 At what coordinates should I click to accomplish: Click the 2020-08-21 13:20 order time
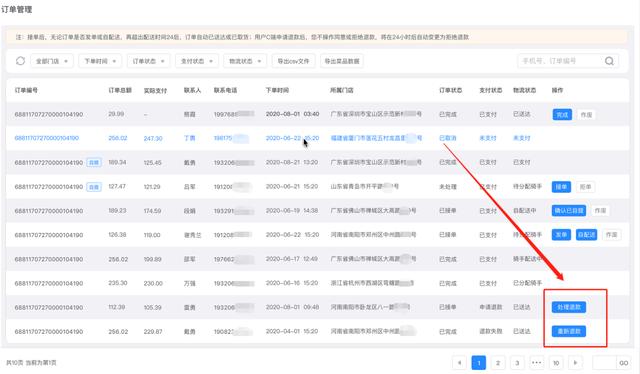292,162
